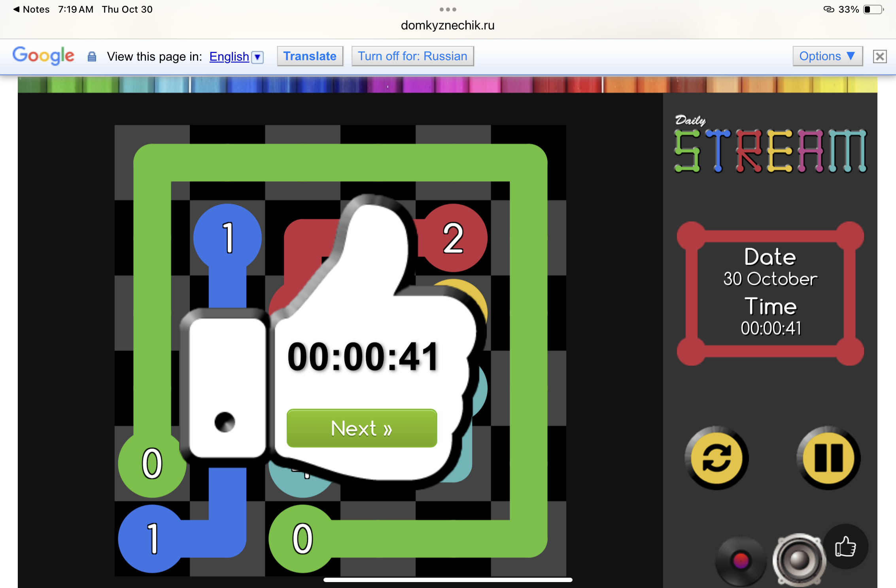Expand the language dropdown arrow
The width and height of the screenshot is (896, 588).
(x=257, y=57)
